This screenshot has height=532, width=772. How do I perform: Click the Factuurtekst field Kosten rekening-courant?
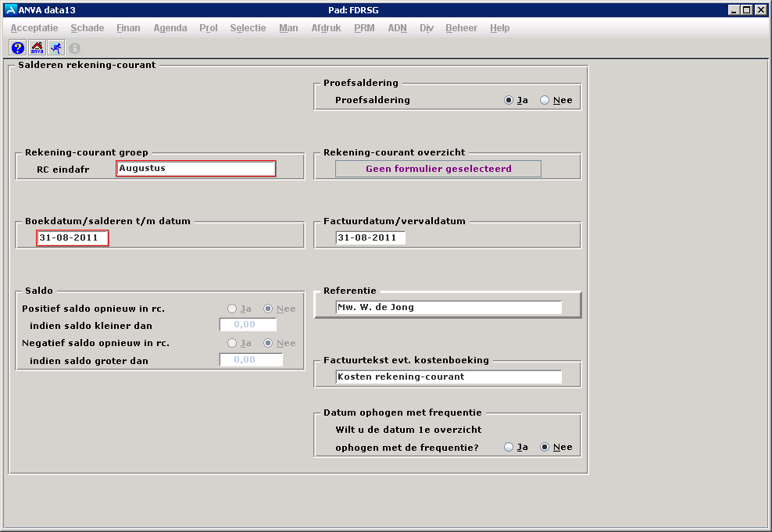[x=449, y=377]
